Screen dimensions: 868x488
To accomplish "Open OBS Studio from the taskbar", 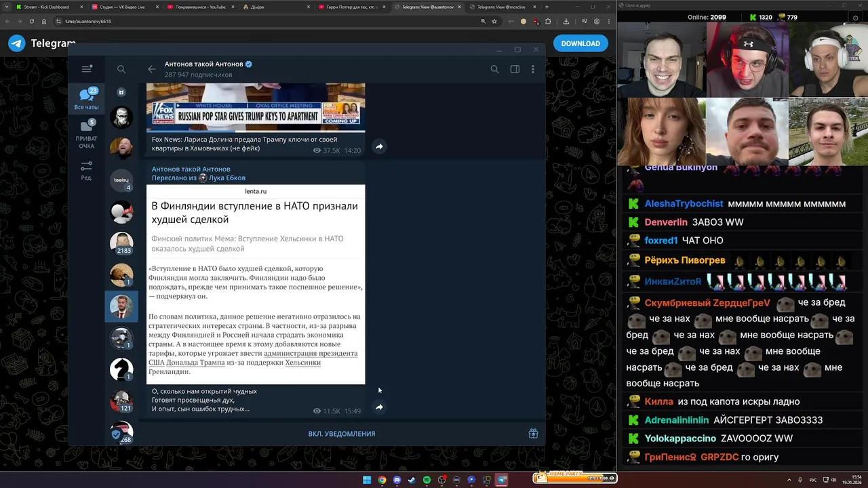I will [x=441, y=480].
